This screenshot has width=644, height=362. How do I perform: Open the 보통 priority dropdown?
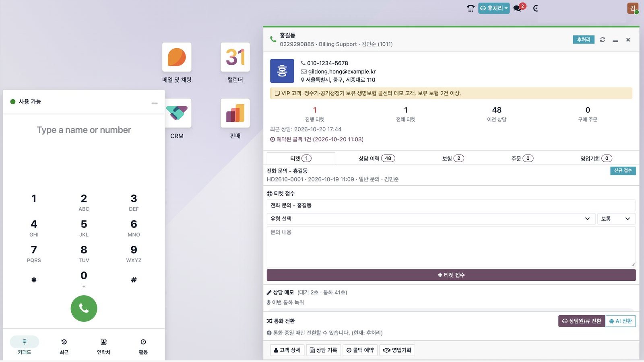tap(616, 219)
